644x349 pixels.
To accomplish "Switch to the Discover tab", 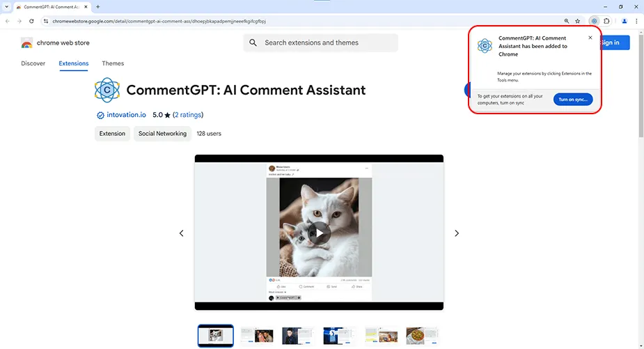I will [33, 63].
